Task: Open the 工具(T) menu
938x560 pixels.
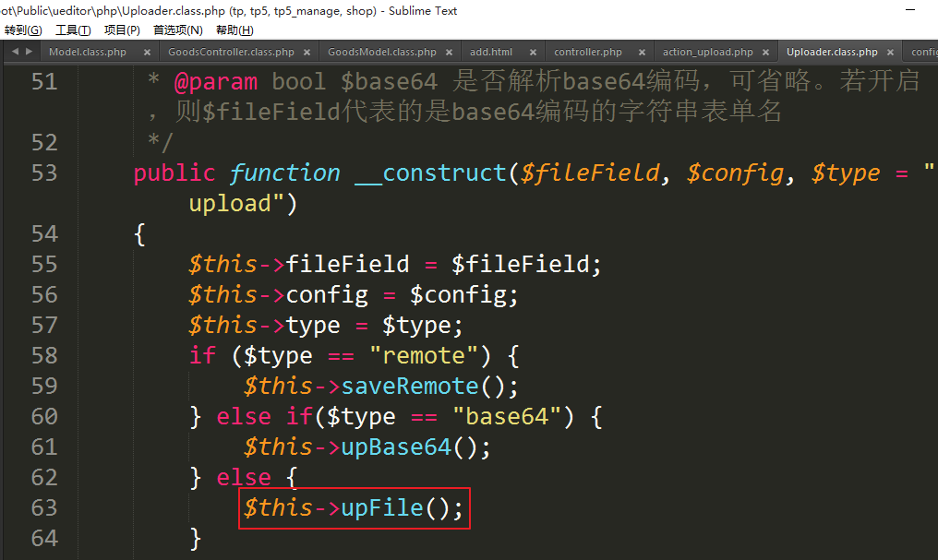Action: (x=73, y=30)
